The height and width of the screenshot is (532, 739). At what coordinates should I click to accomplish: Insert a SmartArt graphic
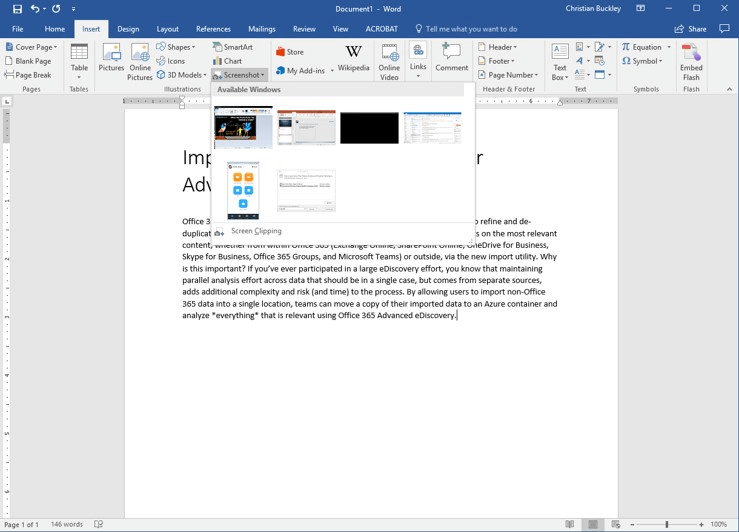coord(233,47)
